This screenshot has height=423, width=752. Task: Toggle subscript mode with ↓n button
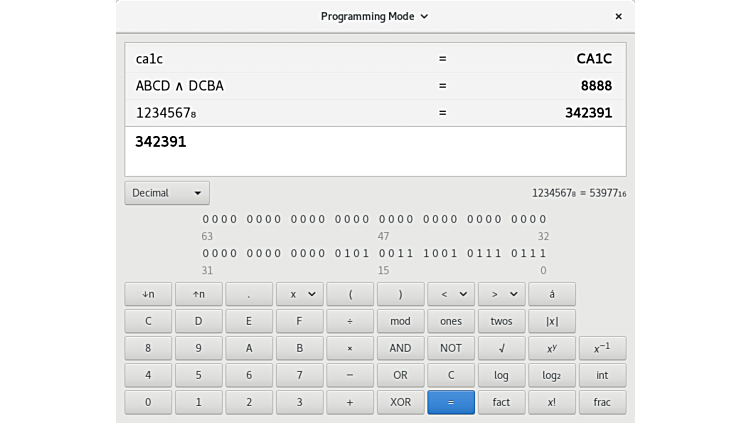pyautogui.click(x=148, y=294)
